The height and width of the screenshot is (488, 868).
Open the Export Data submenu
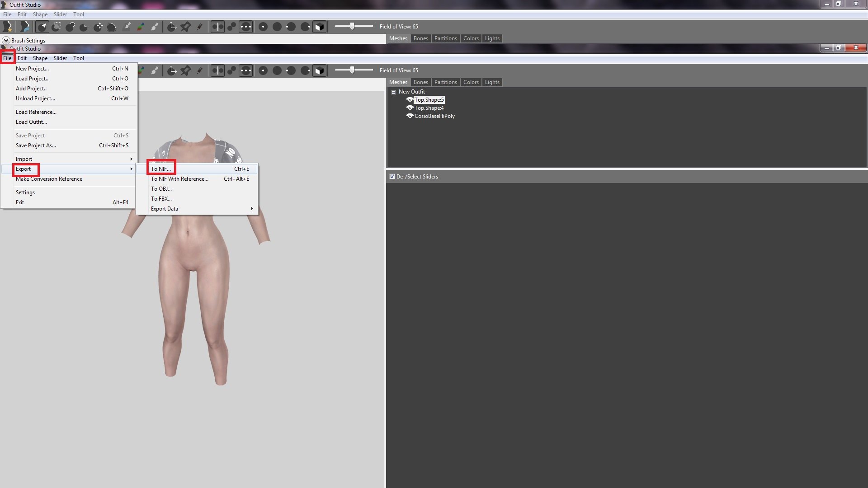(x=197, y=209)
